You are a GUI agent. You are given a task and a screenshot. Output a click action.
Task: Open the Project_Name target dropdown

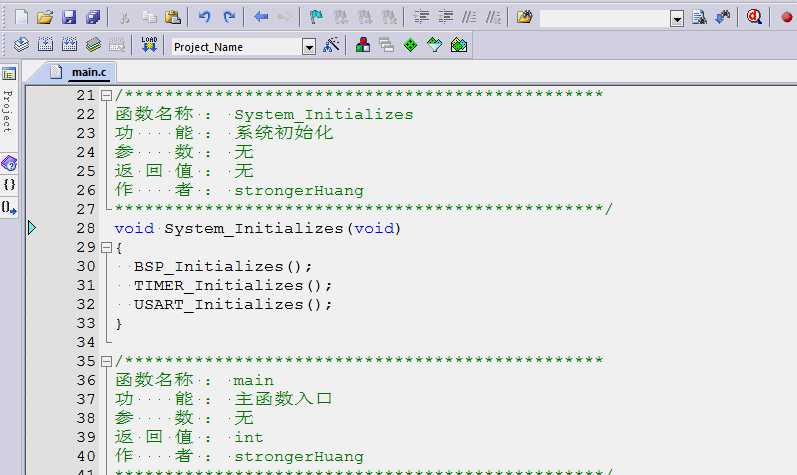pyautogui.click(x=309, y=47)
